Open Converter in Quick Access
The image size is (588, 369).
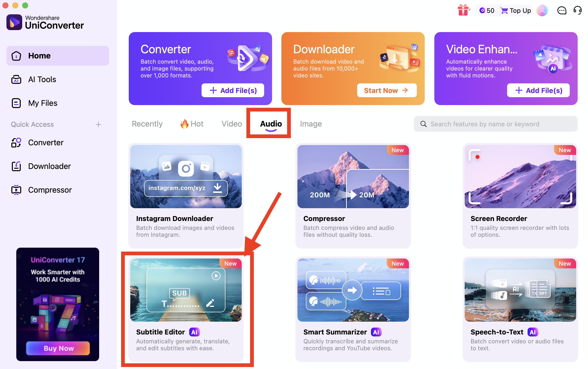46,143
